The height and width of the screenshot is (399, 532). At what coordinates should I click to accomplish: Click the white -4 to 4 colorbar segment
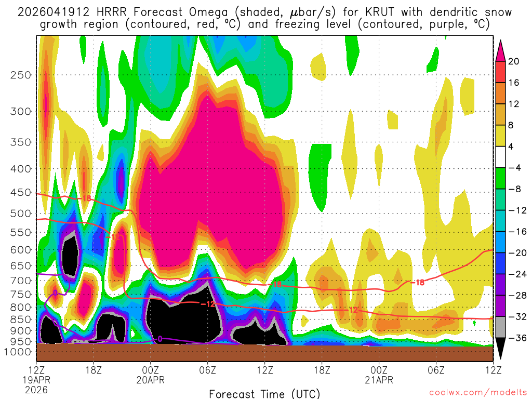(500, 157)
